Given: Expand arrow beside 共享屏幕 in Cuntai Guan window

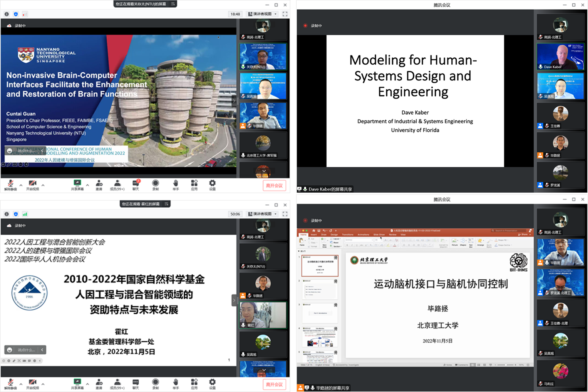Looking at the screenshot, I should click(x=87, y=185).
